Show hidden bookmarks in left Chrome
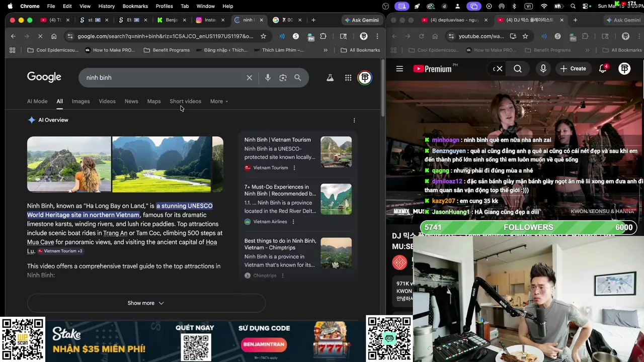This screenshot has width=644, height=362. coord(326,50)
